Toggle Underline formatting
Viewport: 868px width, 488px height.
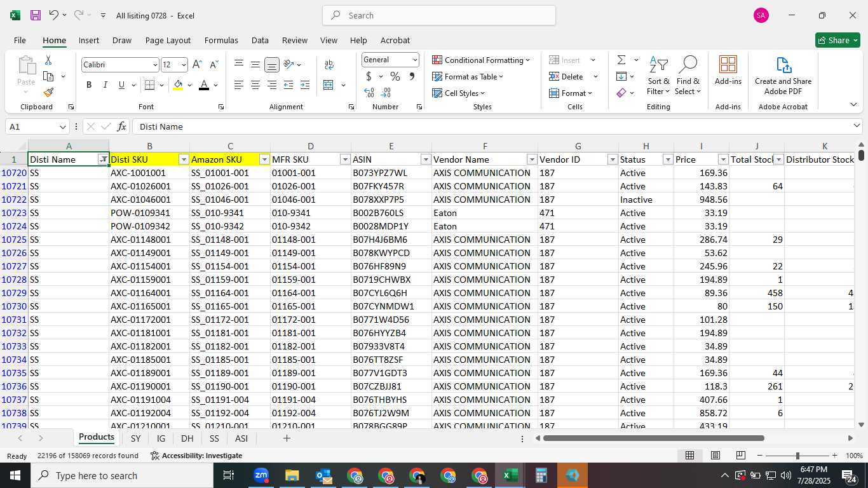[121, 85]
